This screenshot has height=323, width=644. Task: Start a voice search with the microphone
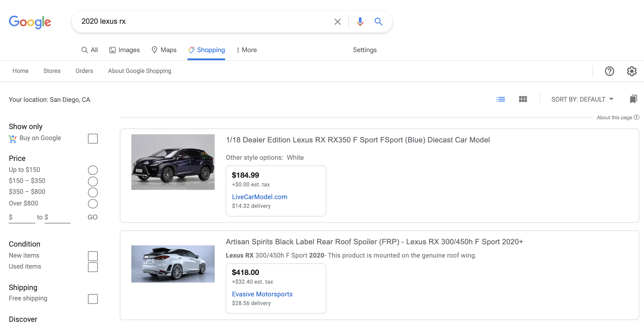point(360,21)
